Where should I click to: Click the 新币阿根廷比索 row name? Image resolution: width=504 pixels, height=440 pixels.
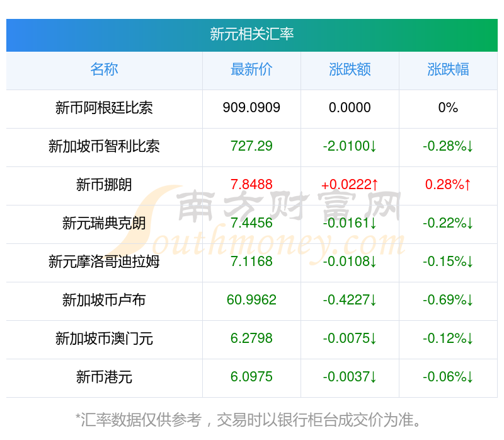click(104, 108)
